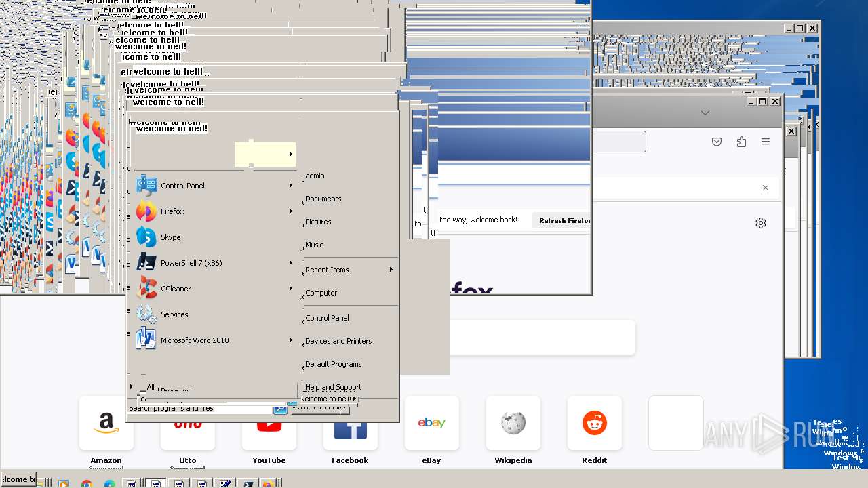Expand the Recent Items submenu arrow
The image size is (868, 488).
coord(391,270)
